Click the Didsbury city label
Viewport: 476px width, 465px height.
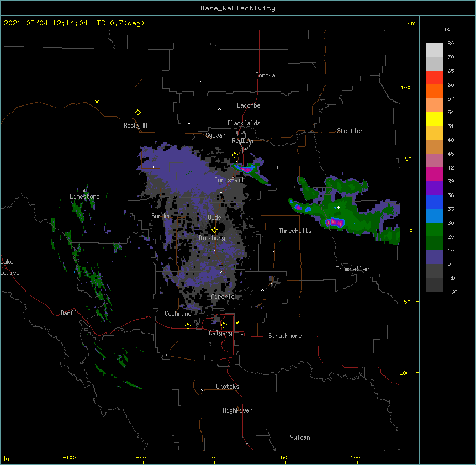212,238
